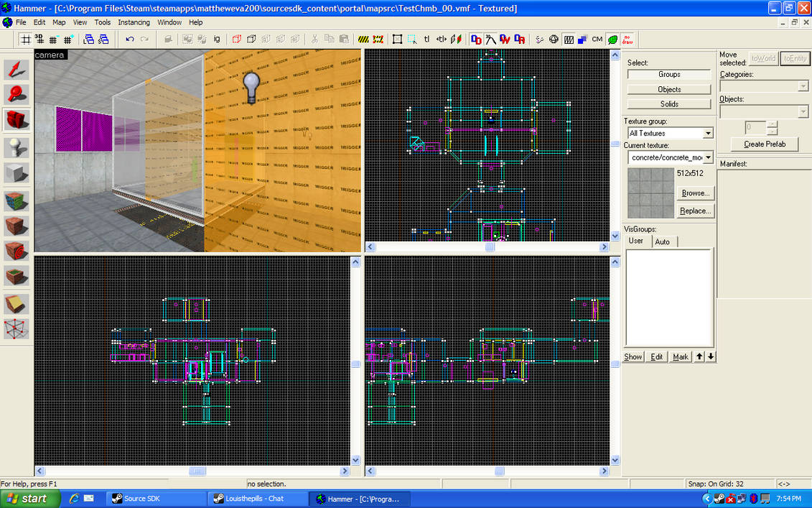Click the VisGroups Mark button
This screenshot has height=508, width=812.
pos(681,356)
